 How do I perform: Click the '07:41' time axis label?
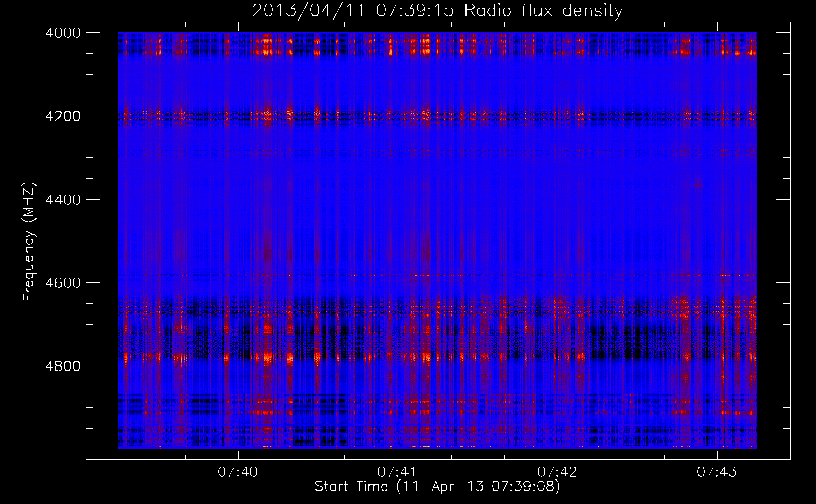(x=397, y=472)
